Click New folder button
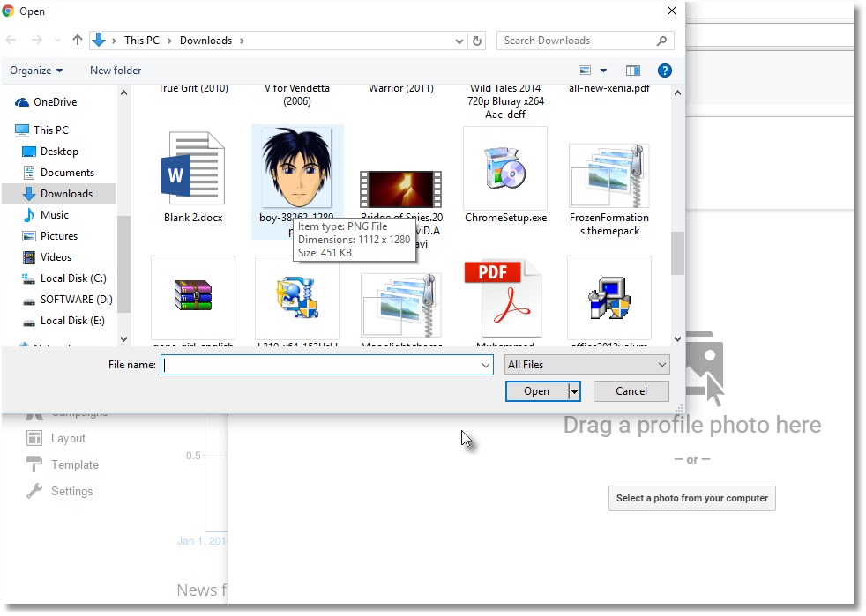 116,71
